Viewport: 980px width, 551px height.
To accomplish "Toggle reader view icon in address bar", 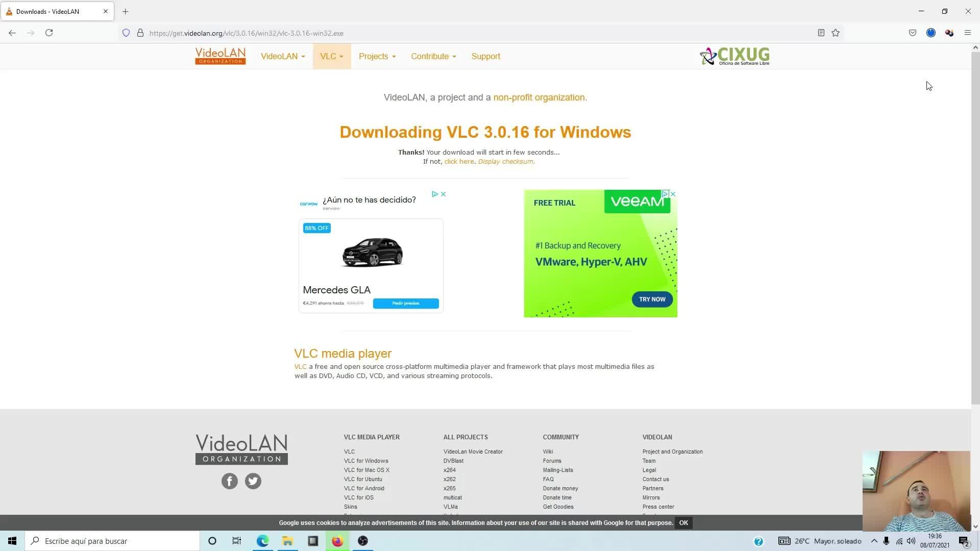I will pos(821,33).
